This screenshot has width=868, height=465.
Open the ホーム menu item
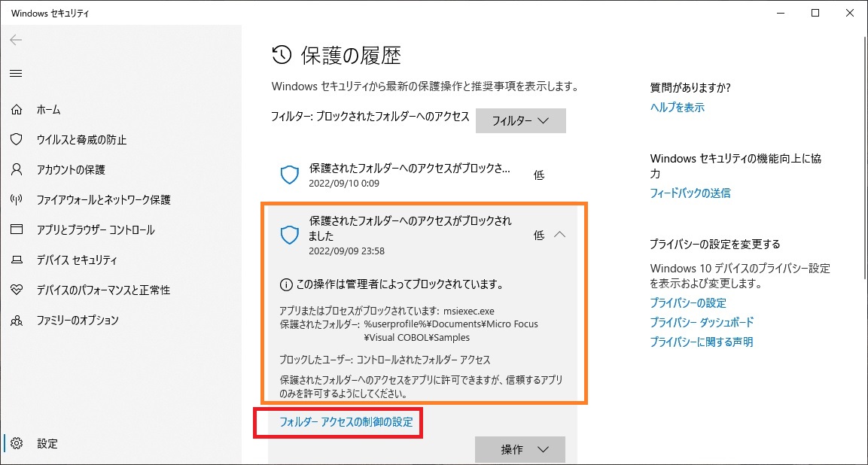pyautogui.click(x=49, y=110)
